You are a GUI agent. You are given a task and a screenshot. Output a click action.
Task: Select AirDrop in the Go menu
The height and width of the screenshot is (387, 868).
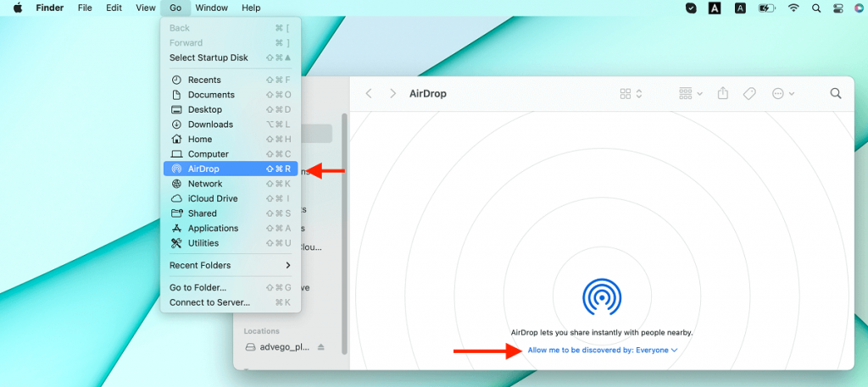click(231, 169)
